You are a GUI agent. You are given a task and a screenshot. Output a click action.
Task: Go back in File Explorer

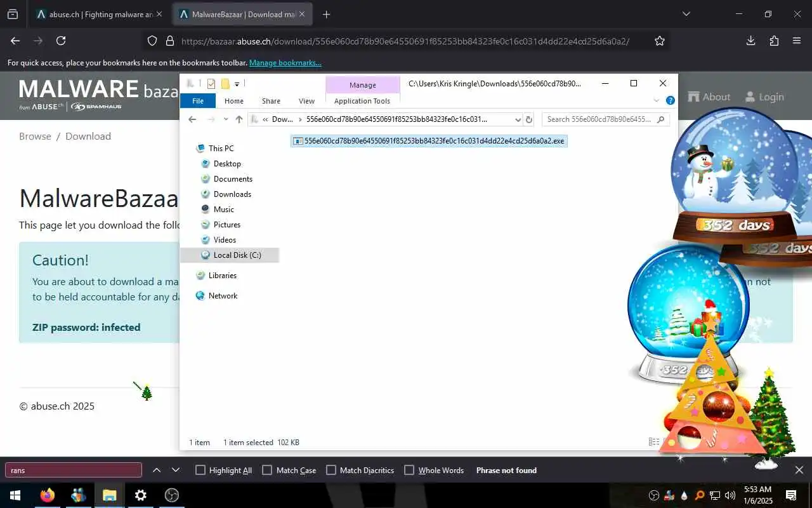coord(192,119)
